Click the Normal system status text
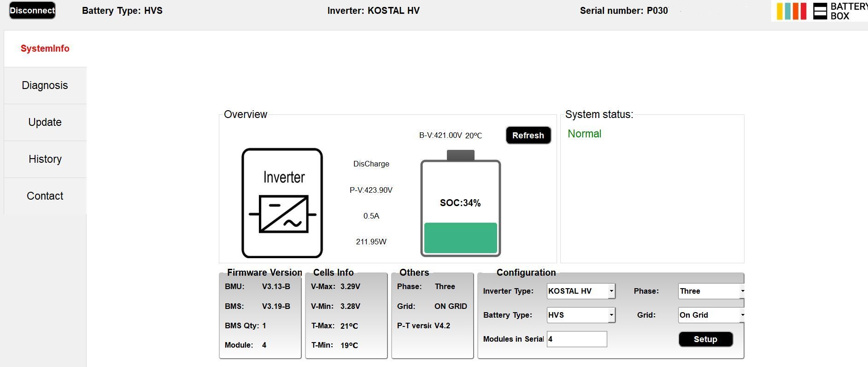 coord(584,134)
